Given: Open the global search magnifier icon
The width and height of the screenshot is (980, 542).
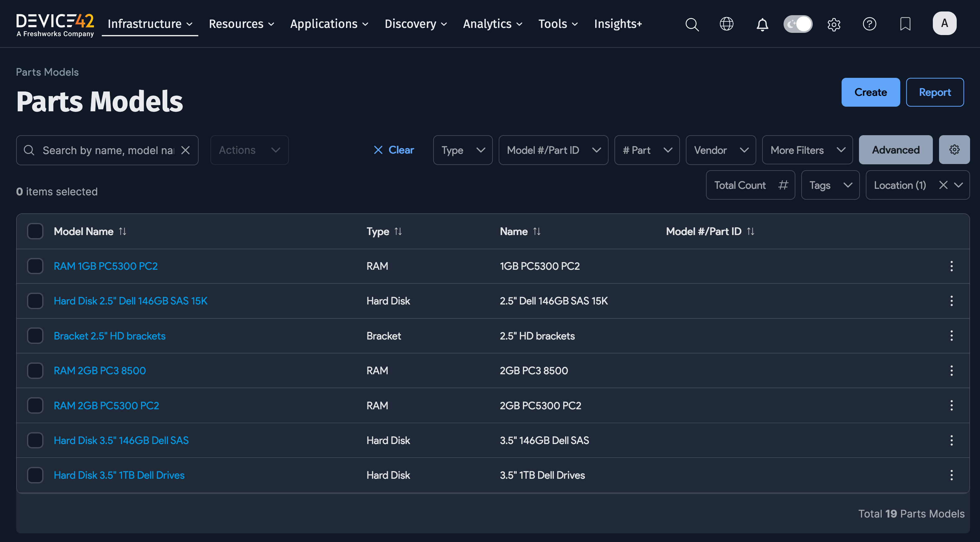Looking at the screenshot, I should (x=692, y=24).
